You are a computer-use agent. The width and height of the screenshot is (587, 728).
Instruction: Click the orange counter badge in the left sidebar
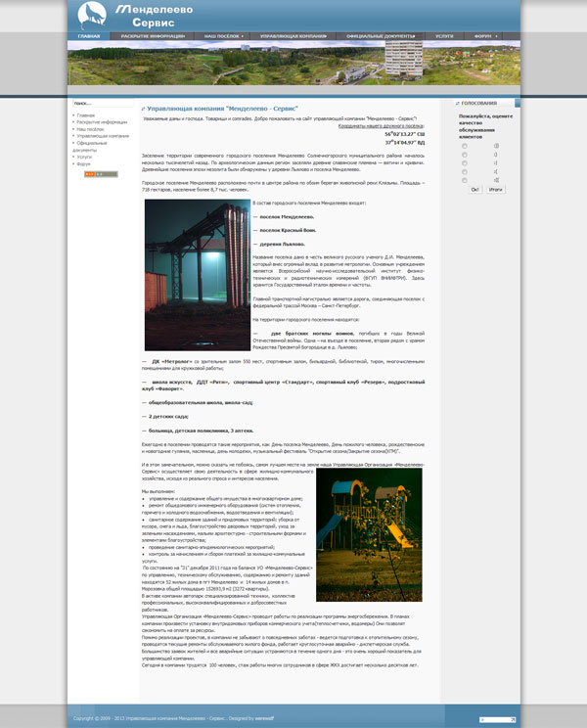click(100, 174)
